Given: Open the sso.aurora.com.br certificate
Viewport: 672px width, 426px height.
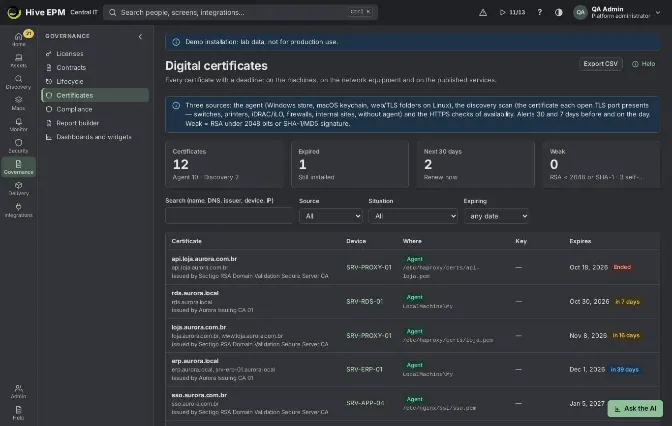Looking at the screenshot, I should coord(199,395).
